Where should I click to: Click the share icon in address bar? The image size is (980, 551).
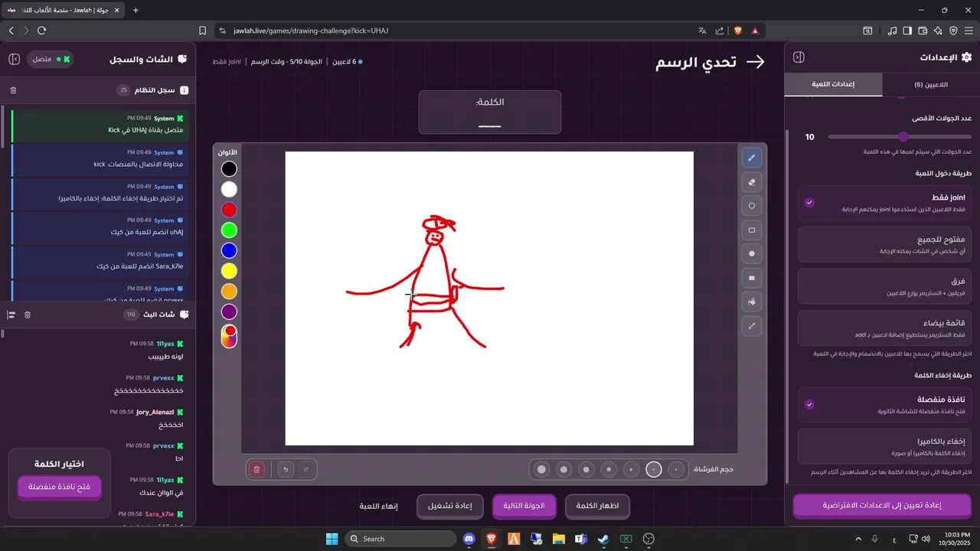(x=720, y=31)
